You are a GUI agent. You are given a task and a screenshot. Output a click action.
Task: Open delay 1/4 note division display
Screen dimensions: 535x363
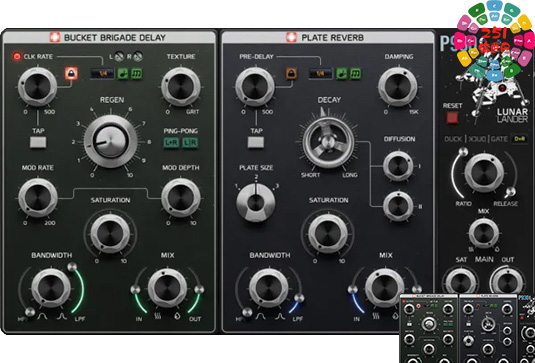[103, 74]
